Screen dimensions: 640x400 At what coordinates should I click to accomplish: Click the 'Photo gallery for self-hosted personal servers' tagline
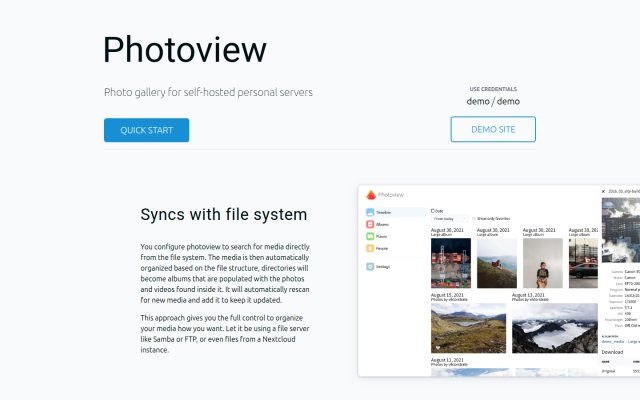[208, 92]
